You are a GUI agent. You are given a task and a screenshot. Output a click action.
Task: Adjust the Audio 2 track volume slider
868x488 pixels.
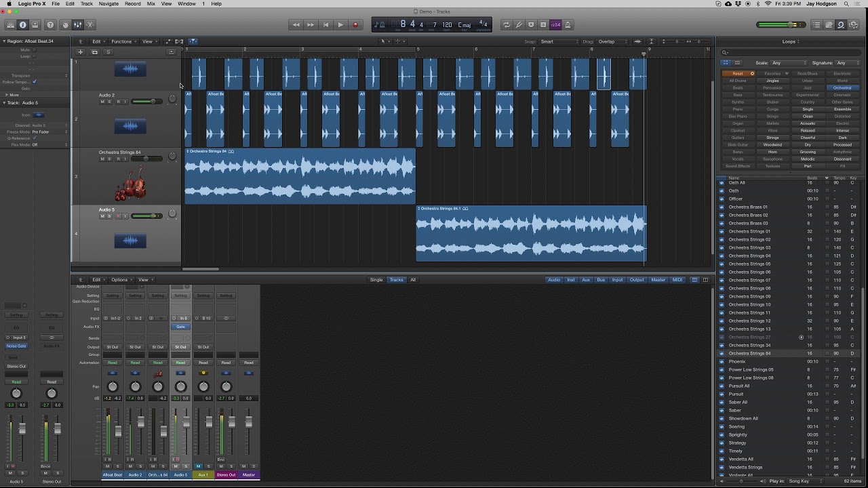[x=146, y=102]
